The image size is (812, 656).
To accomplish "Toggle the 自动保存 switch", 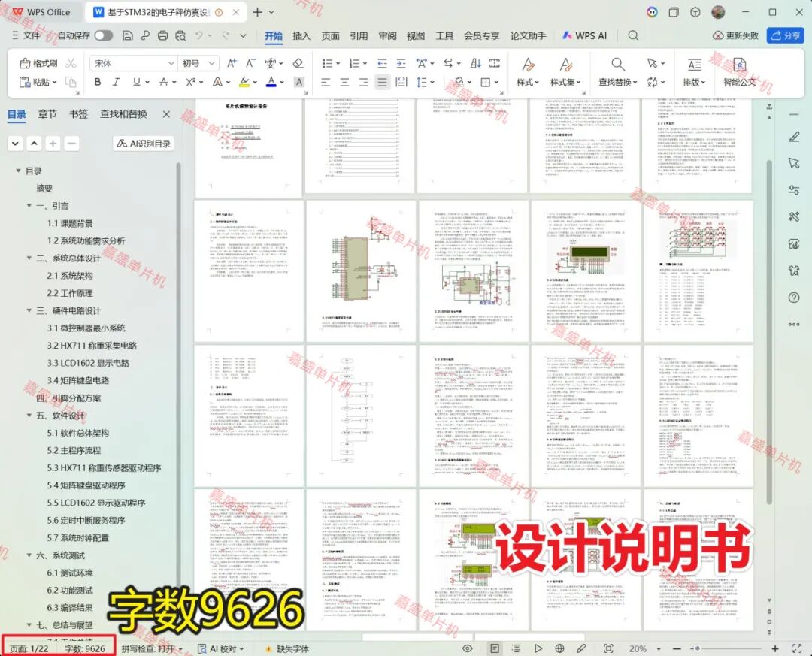I will [104, 35].
